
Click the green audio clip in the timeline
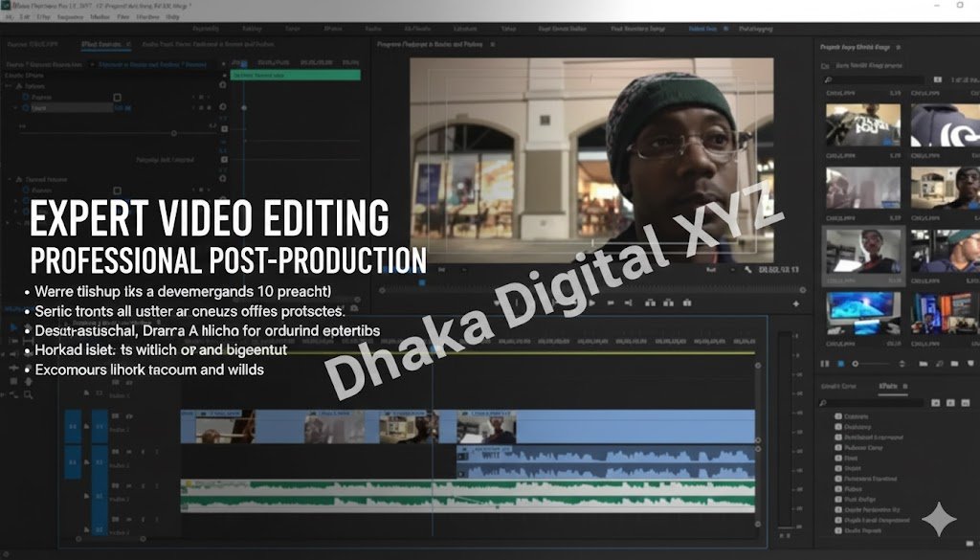click(x=467, y=496)
